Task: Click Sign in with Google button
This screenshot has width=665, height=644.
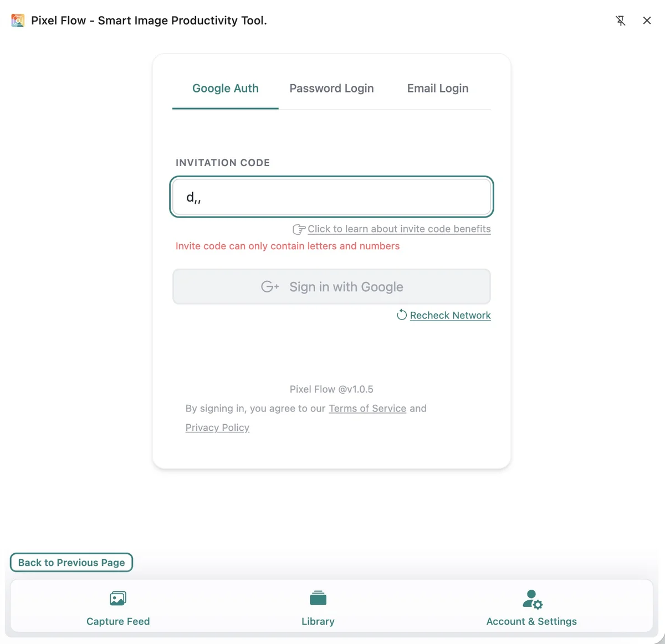Action: point(331,287)
